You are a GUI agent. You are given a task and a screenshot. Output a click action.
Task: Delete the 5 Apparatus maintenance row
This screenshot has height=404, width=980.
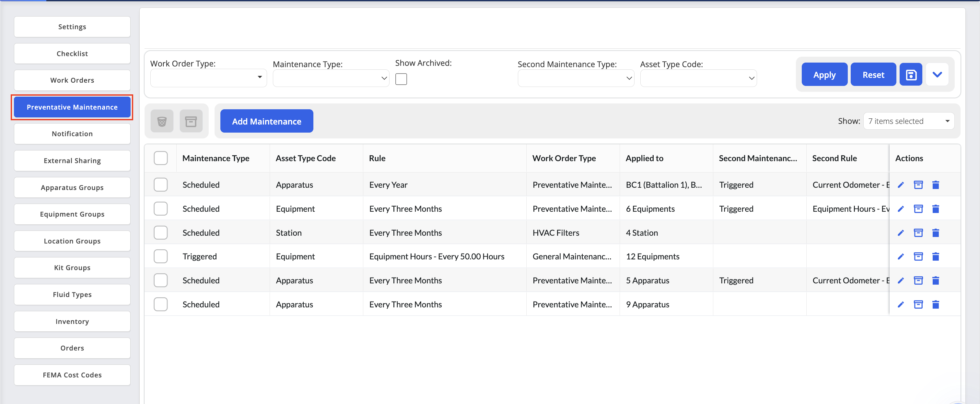(936, 281)
